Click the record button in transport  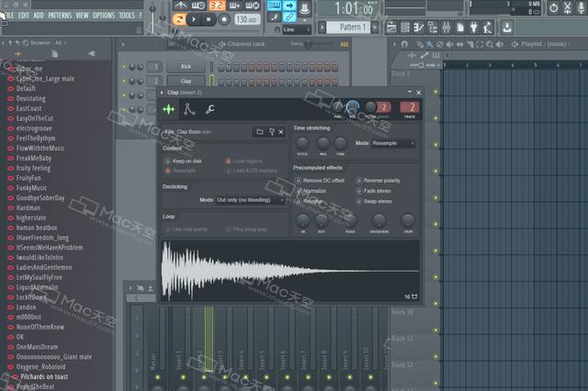click(x=224, y=19)
